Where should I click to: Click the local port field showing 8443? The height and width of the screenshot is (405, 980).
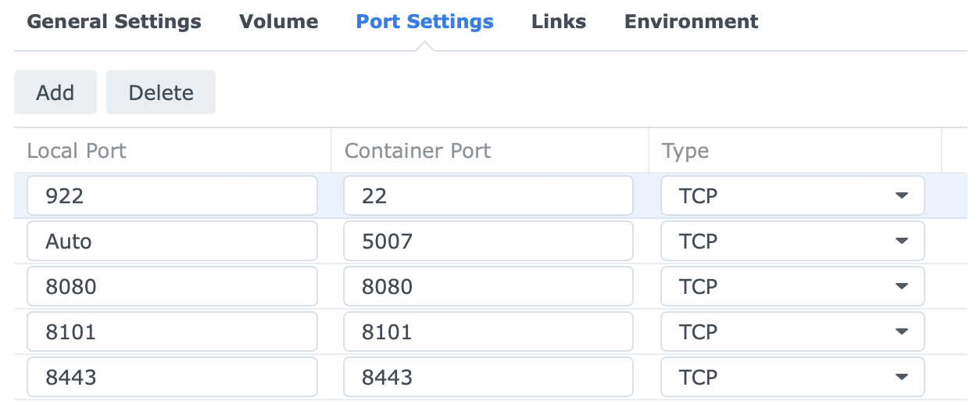(x=172, y=377)
